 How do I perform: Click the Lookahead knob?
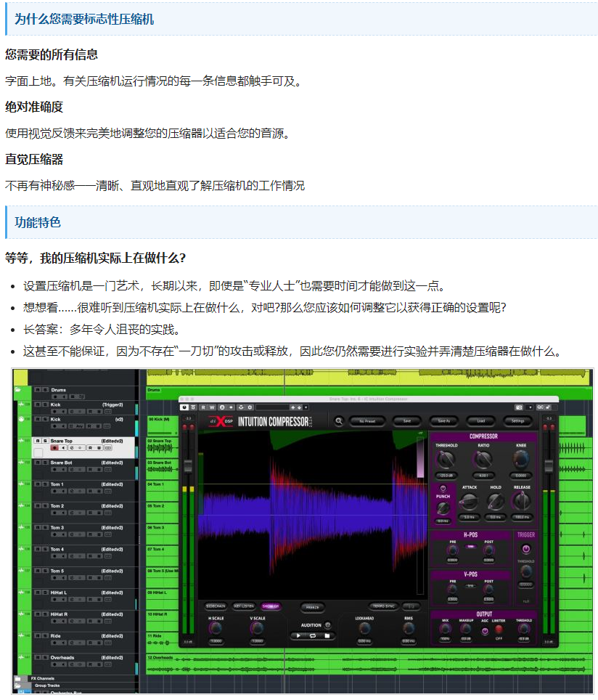pyautogui.click(x=364, y=629)
